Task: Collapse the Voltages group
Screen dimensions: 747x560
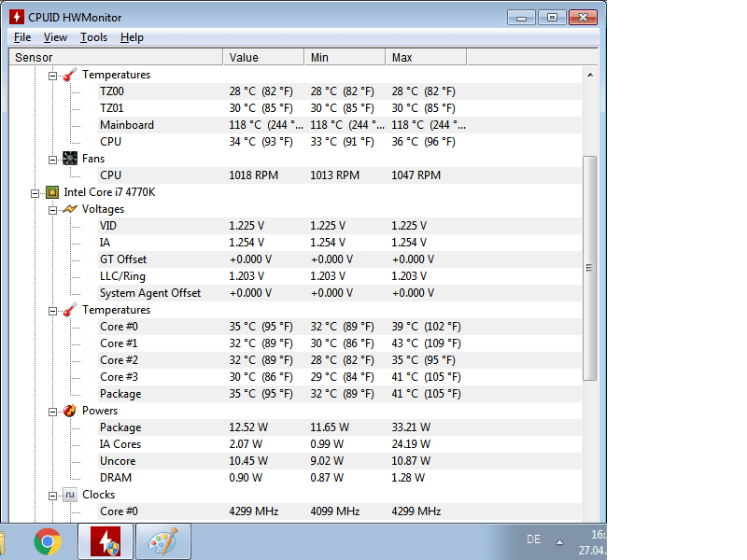Action: tap(52, 210)
